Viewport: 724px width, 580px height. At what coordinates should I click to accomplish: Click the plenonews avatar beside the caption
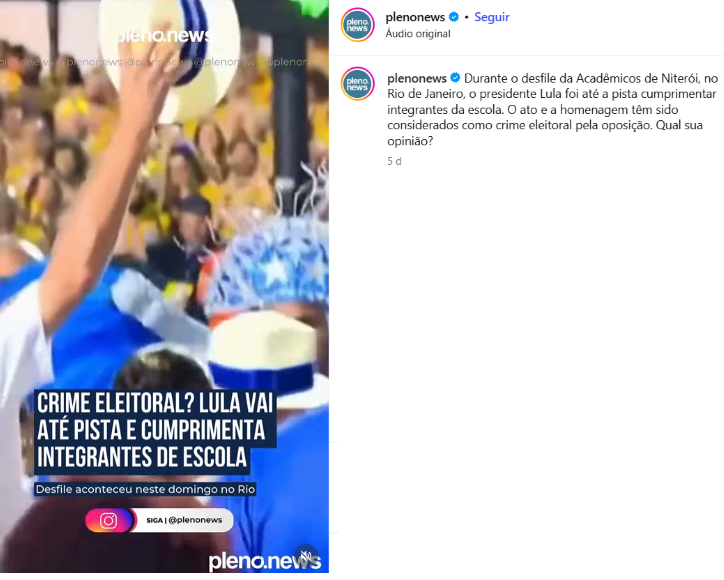pyautogui.click(x=357, y=84)
